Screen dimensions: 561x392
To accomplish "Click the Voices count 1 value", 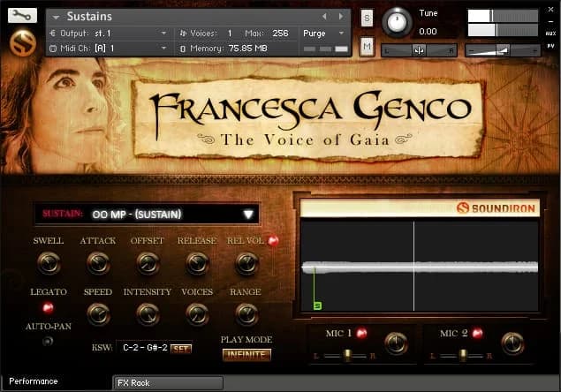I will (230, 34).
